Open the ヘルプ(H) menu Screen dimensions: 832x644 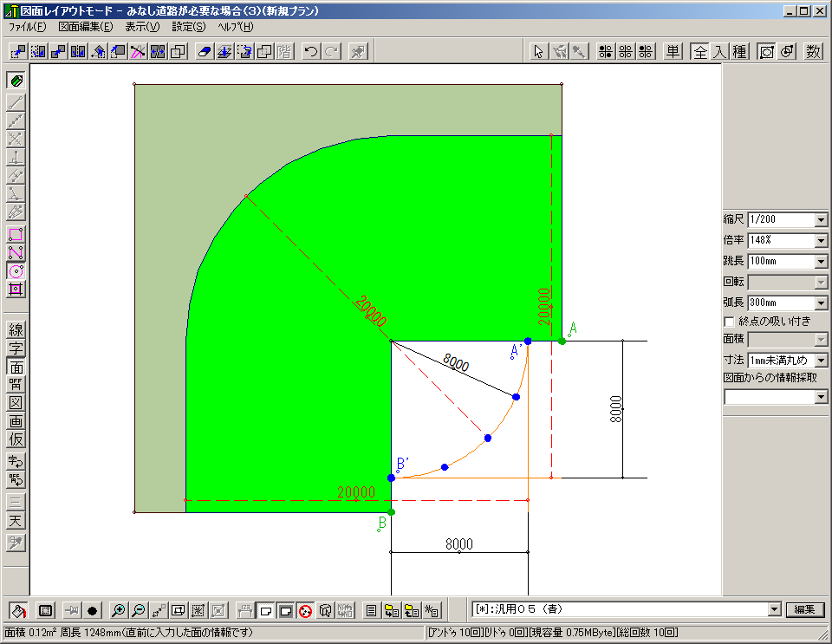(235, 27)
